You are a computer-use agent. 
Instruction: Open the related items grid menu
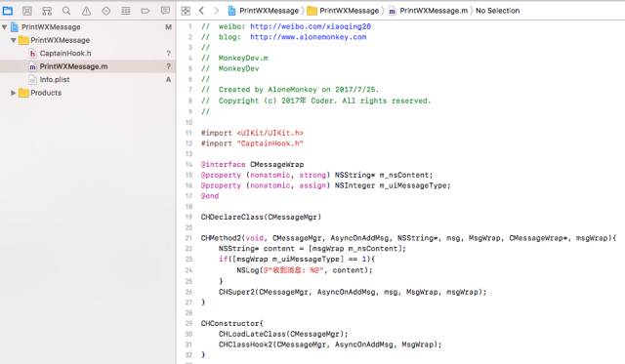pos(186,11)
